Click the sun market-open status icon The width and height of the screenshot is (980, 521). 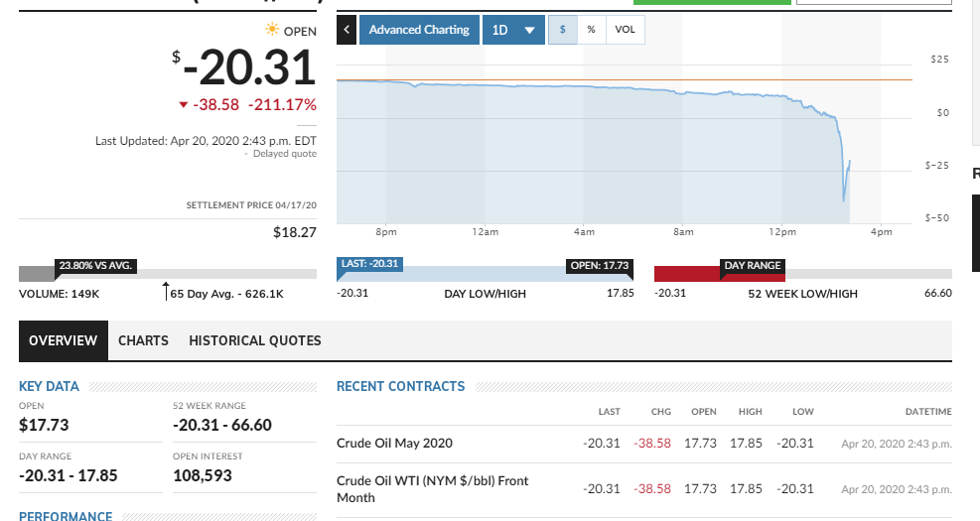271,31
